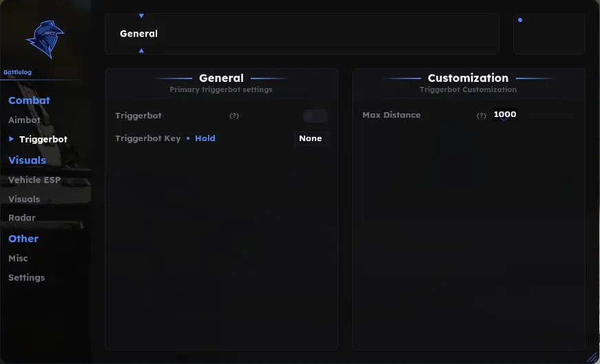Select the Radar sidebar item
This screenshot has width=600, height=364.
click(x=22, y=217)
